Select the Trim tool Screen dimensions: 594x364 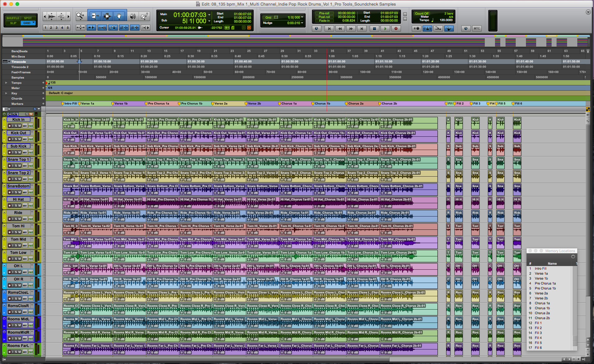click(x=95, y=16)
